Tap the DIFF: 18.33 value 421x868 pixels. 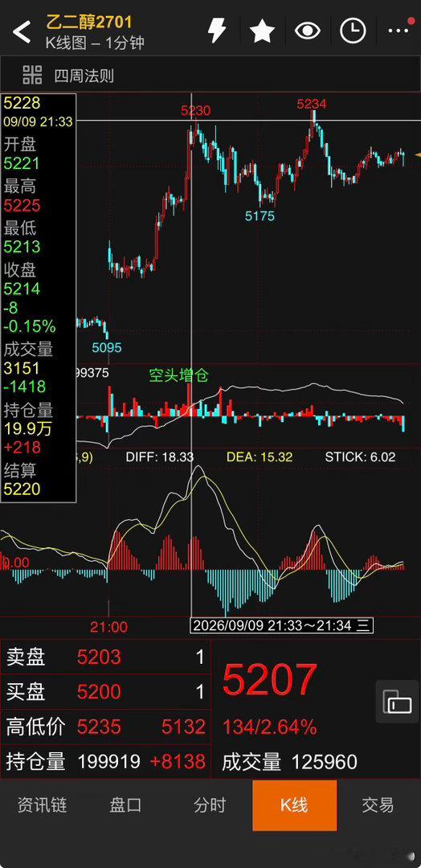[x=160, y=457]
